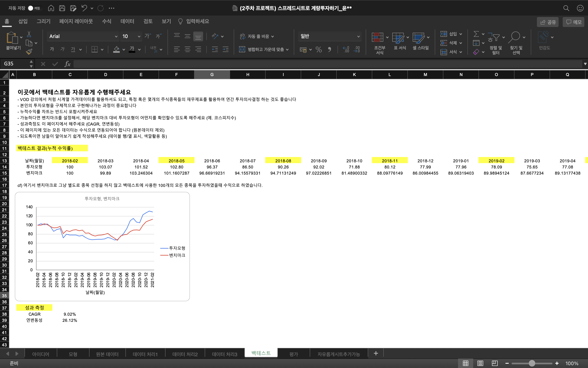Click the 조건부 서식 button
Image resolution: width=588 pixels, height=368 pixels.
coord(379,43)
